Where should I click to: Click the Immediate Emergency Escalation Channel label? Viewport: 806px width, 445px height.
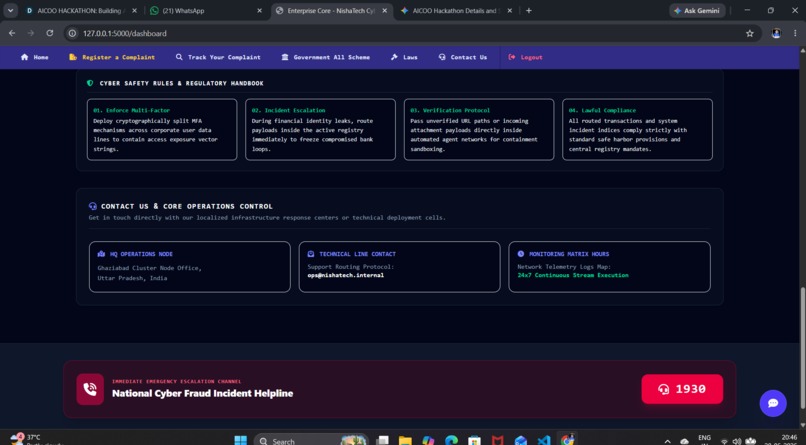coord(176,381)
